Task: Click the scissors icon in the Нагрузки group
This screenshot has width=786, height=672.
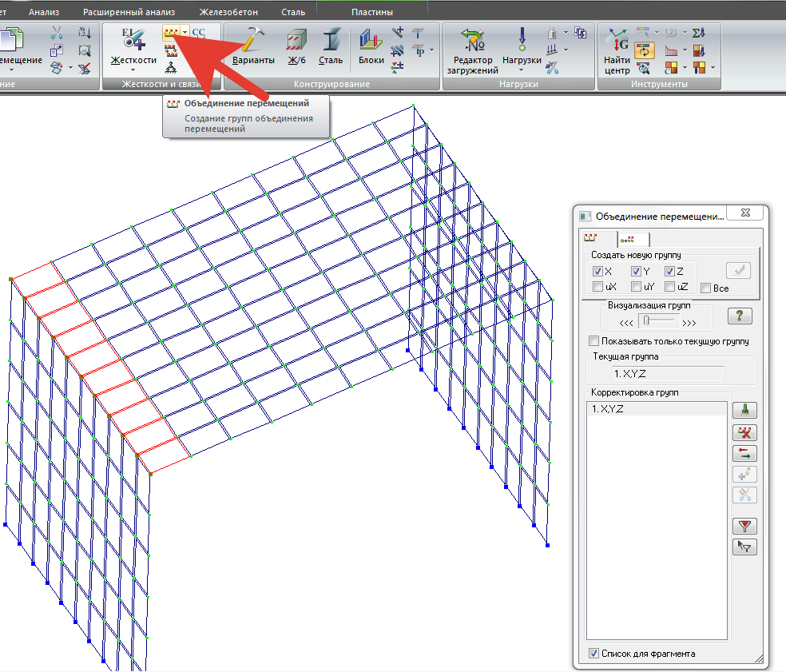Action: click(552, 68)
